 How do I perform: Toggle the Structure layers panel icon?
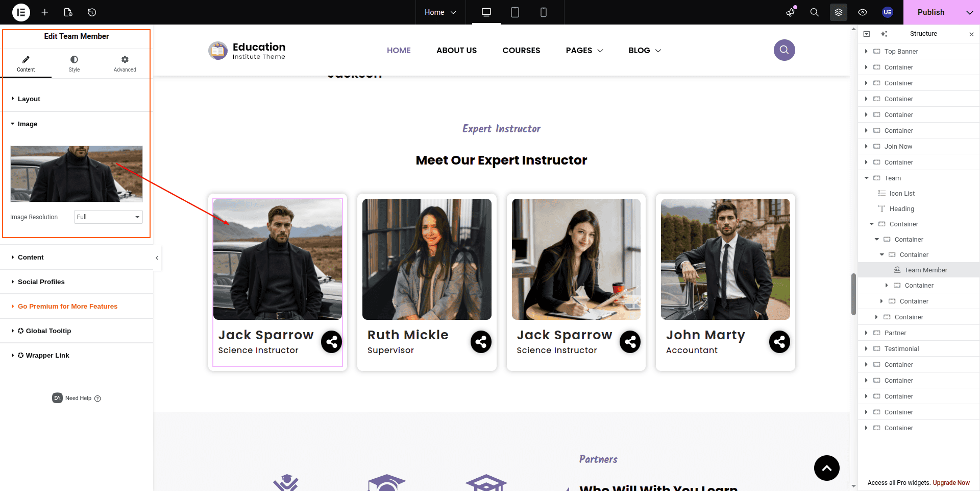[838, 12]
